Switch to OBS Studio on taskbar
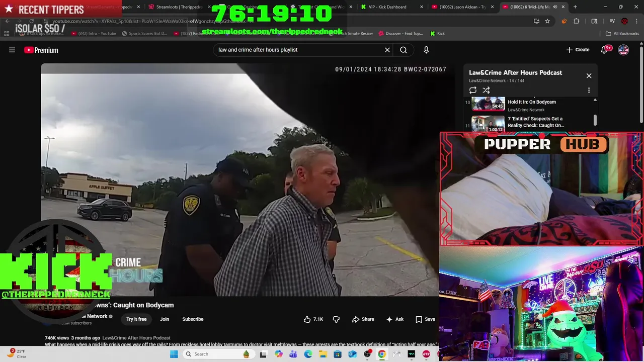Viewport: 644px width, 362px height. click(x=367, y=354)
